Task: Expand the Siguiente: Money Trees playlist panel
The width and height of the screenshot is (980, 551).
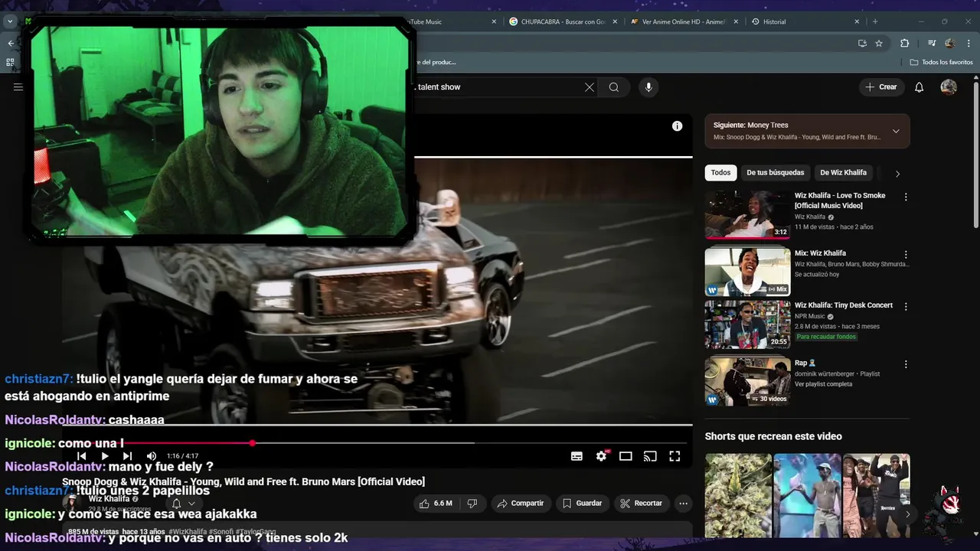Action: click(896, 131)
